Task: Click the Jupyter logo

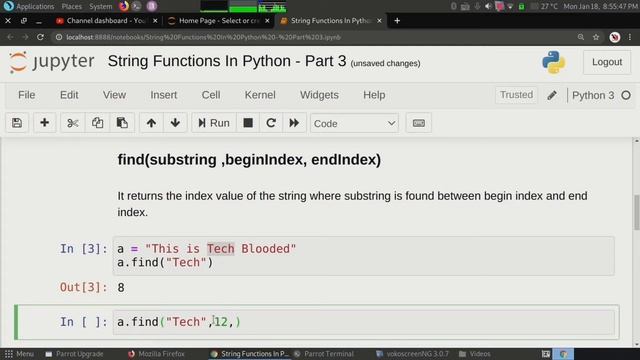Action: pyautogui.click(x=52, y=62)
